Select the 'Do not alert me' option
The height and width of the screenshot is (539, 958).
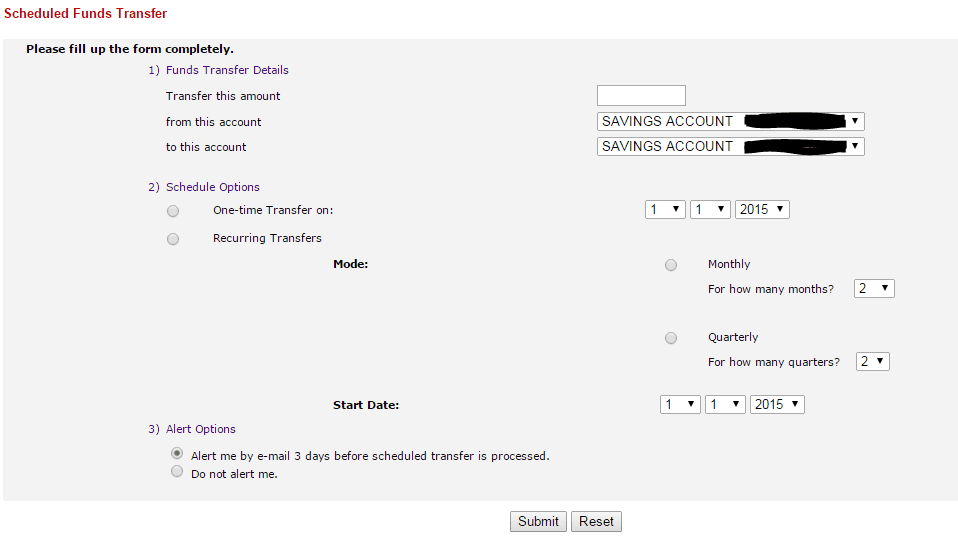coord(177,471)
